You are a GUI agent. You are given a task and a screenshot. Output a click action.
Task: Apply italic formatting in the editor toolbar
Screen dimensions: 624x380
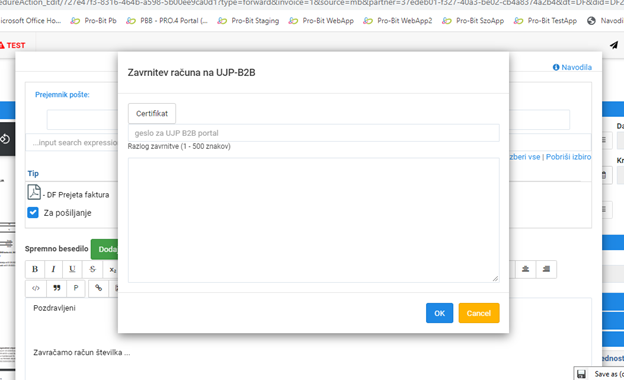click(53, 269)
